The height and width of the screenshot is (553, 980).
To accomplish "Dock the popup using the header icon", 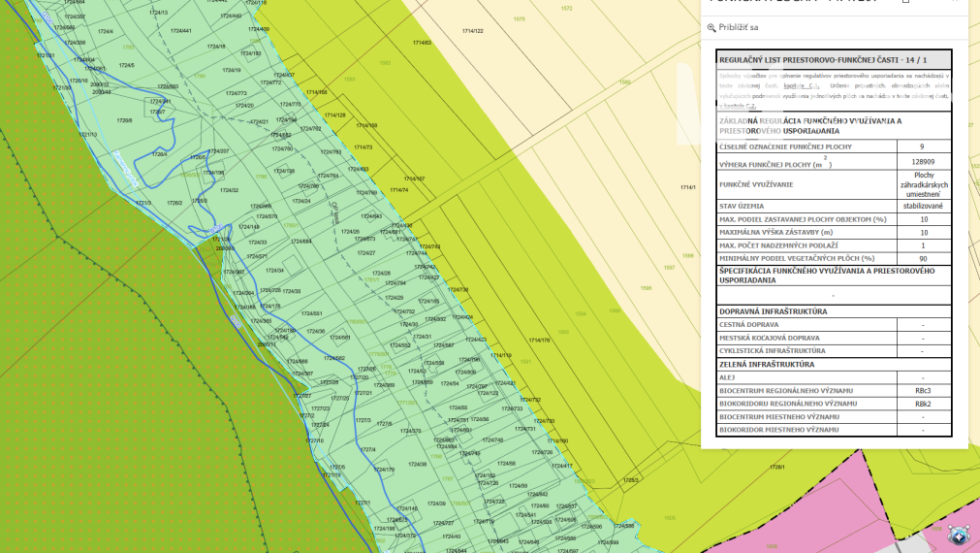I will [x=905, y=2].
